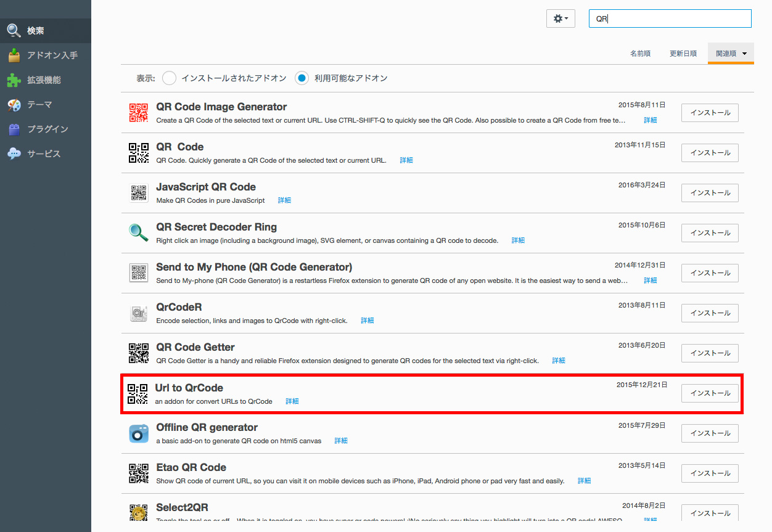Toggle the 関連順 sort order arrow

pyautogui.click(x=745, y=54)
